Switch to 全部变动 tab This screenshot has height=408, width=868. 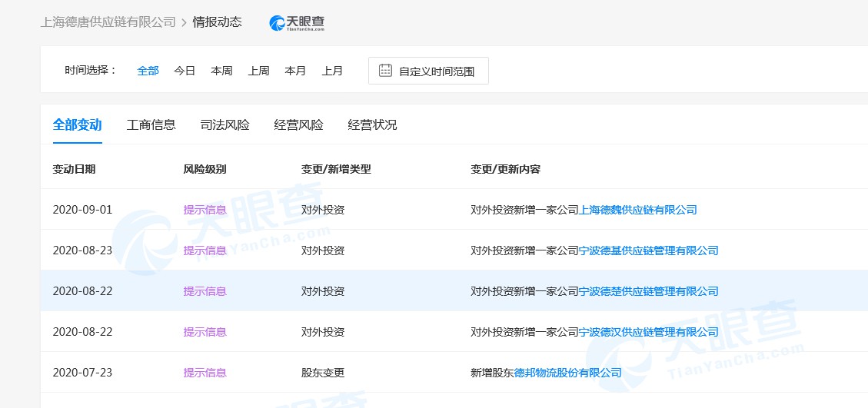[x=78, y=124]
